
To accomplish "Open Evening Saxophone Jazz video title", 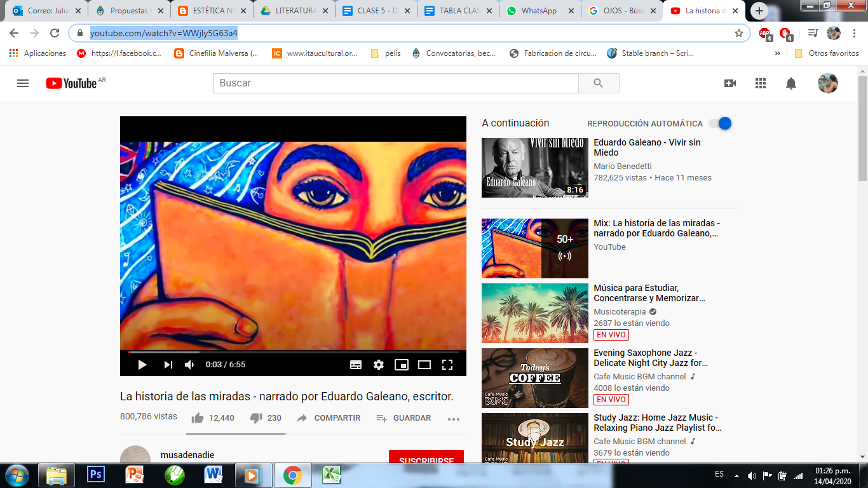I will click(x=651, y=358).
